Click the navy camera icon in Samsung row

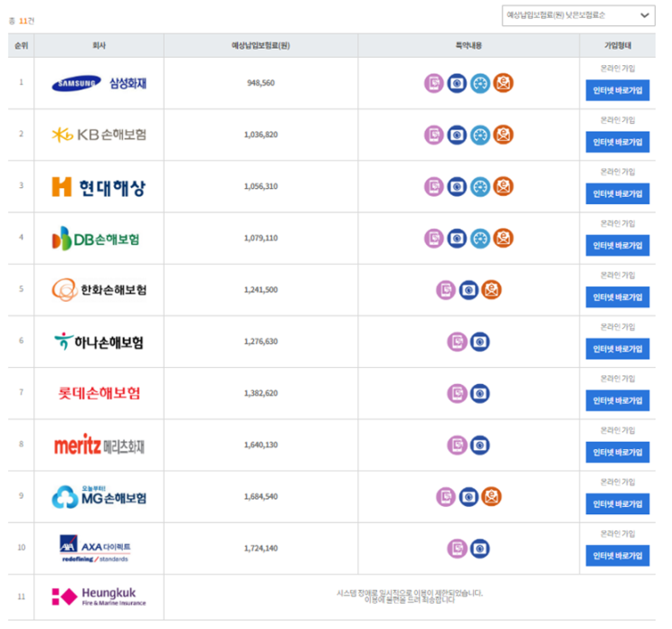click(x=457, y=83)
